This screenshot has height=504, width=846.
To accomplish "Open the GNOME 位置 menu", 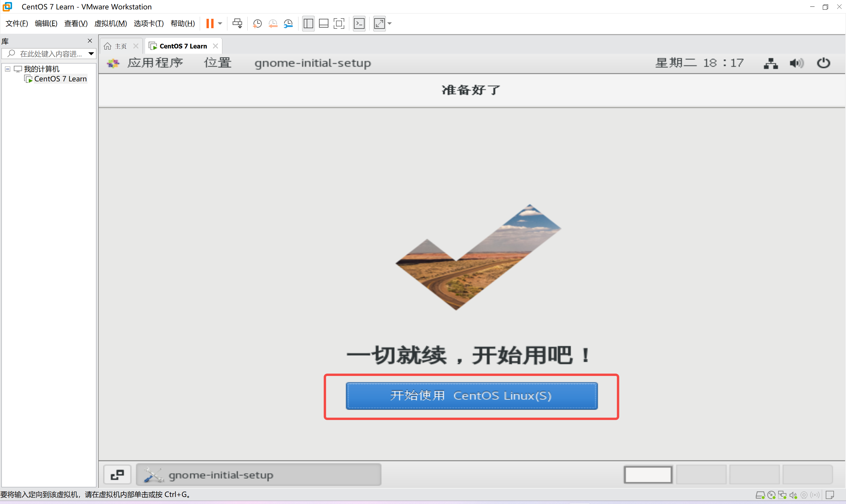I will (x=218, y=63).
